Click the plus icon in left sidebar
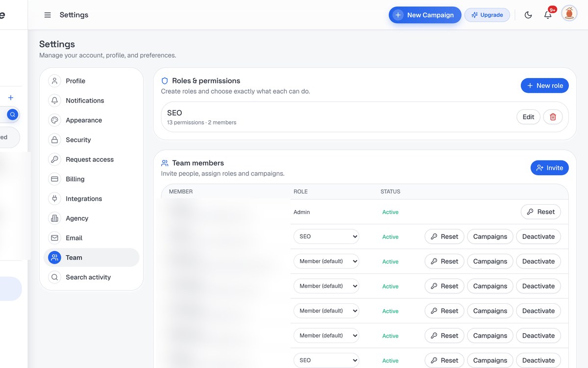This screenshot has height=368, width=588. pyautogui.click(x=11, y=98)
